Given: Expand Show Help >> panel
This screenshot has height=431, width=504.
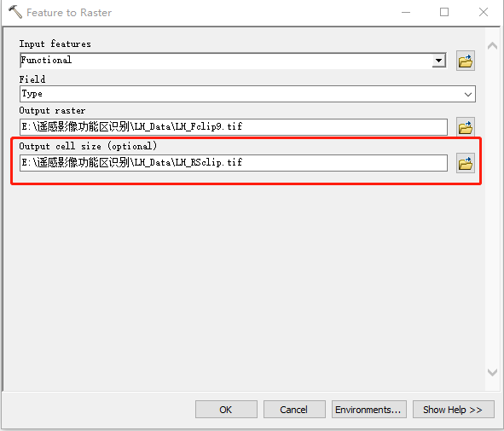Looking at the screenshot, I should pyautogui.click(x=453, y=410).
